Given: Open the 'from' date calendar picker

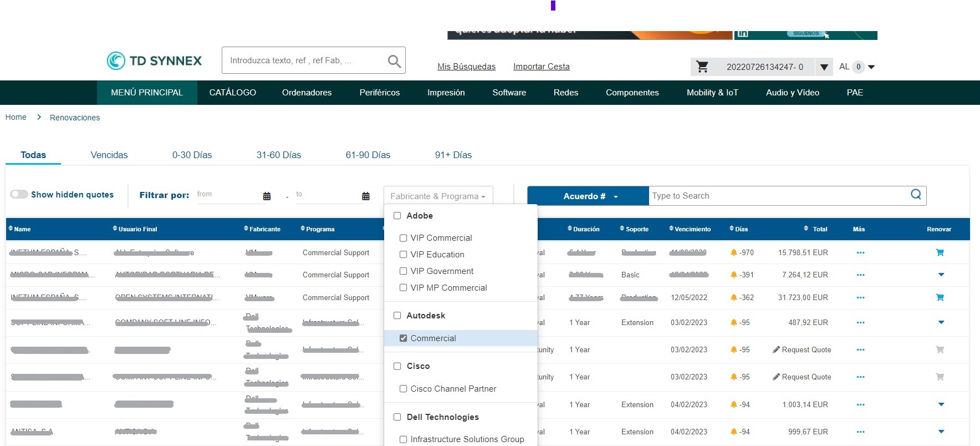Looking at the screenshot, I should [x=267, y=196].
